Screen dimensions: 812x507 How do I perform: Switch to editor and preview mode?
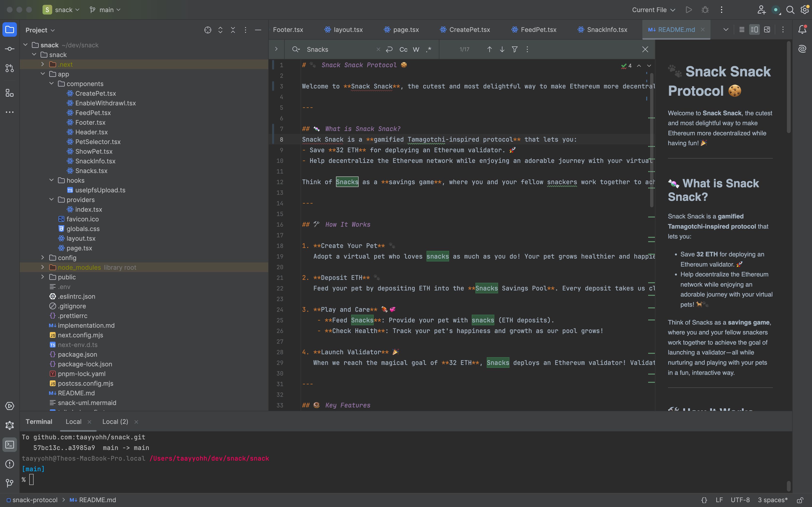coord(754,29)
